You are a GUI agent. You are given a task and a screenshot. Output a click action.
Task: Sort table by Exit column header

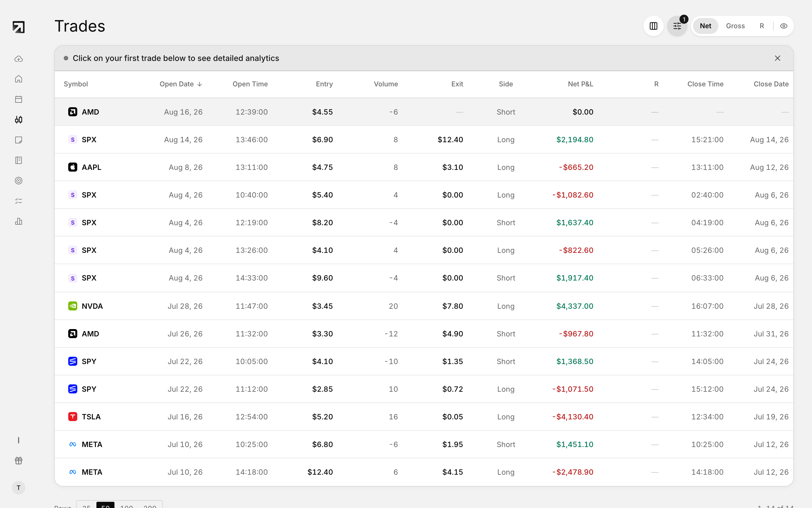pyautogui.click(x=457, y=84)
